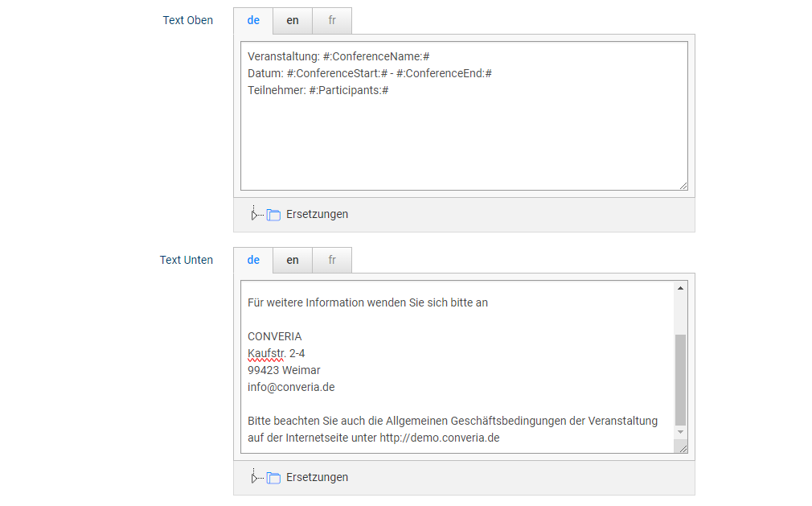Select the fr tab under Text Unten

[332, 260]
